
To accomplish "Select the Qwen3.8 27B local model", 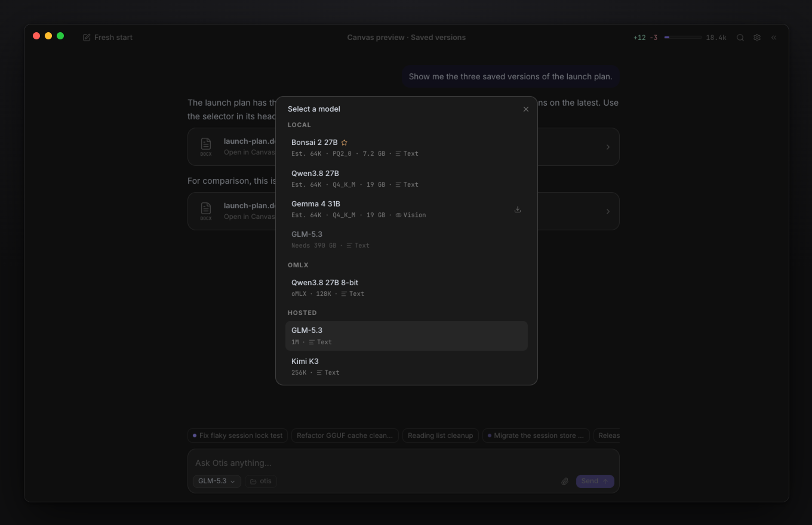I will click(x=406, y=179).
